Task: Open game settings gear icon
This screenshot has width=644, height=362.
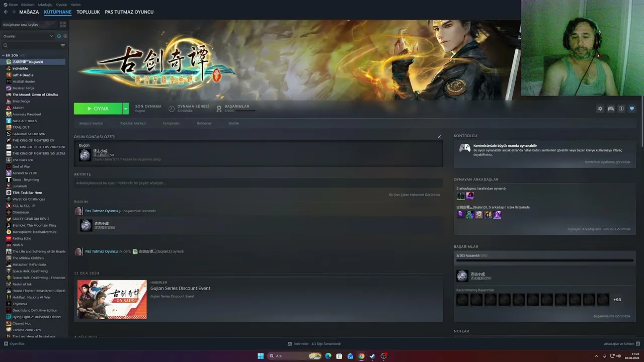Action: point(600,109)
